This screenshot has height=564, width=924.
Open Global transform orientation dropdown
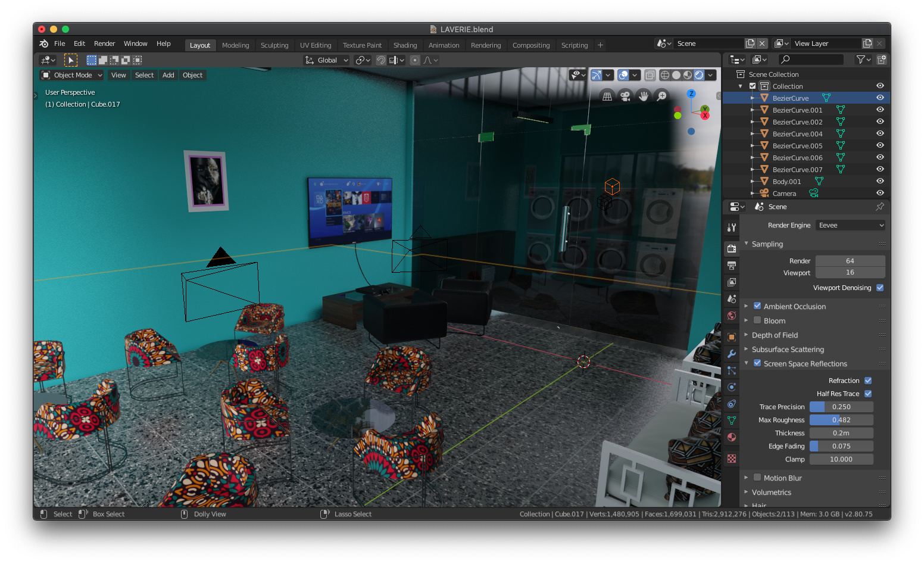coord(326,60)
